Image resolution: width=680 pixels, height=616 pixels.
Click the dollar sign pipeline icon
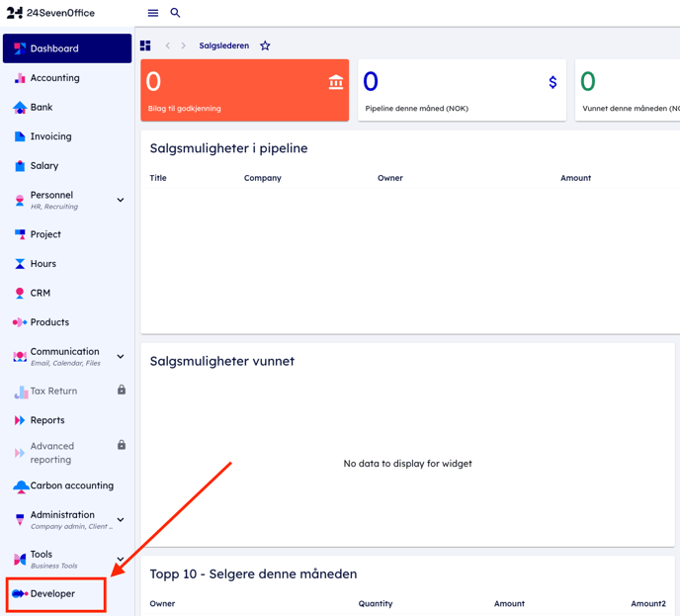click(552, 82)
